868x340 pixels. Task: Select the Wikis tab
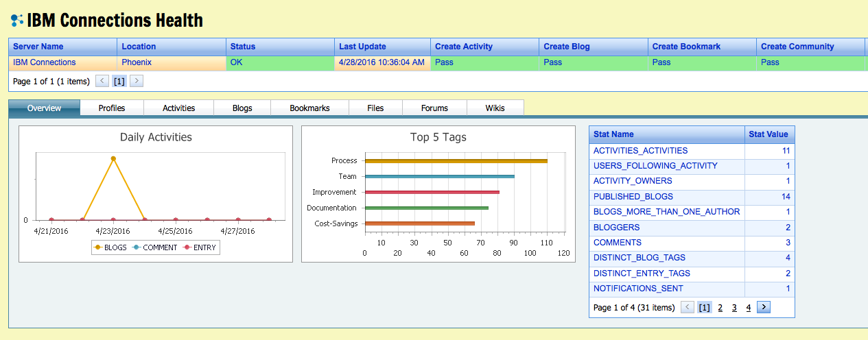pyautogui.click(x=495, y=108)
